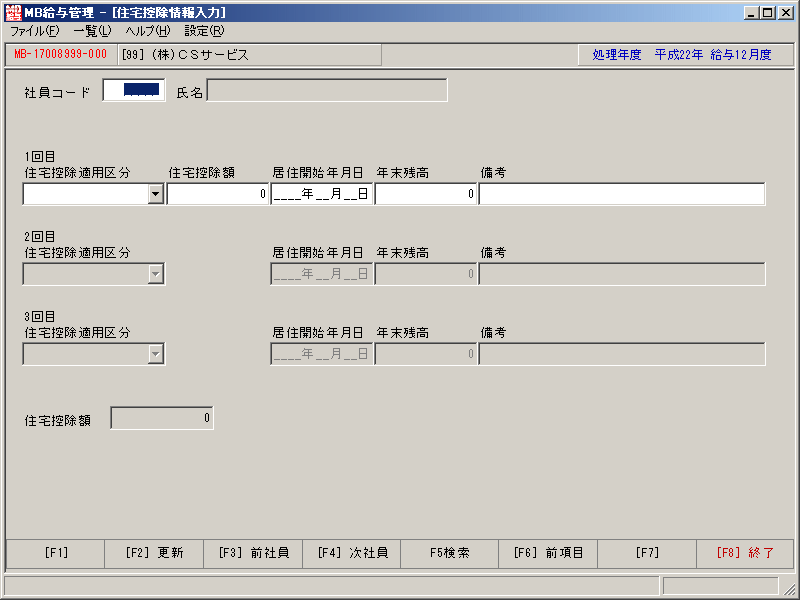Exit the screen with [F8] 終了

tap(745, 553)
